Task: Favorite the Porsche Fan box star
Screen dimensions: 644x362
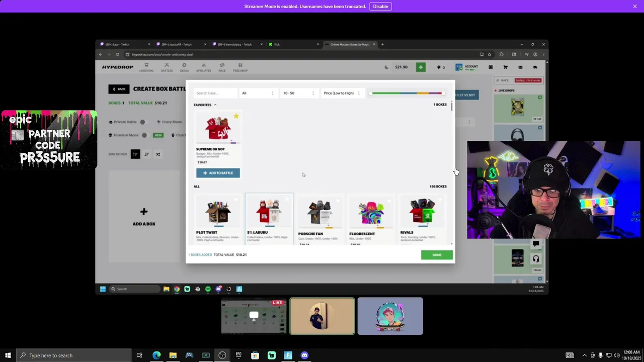Action: (338, 201)
